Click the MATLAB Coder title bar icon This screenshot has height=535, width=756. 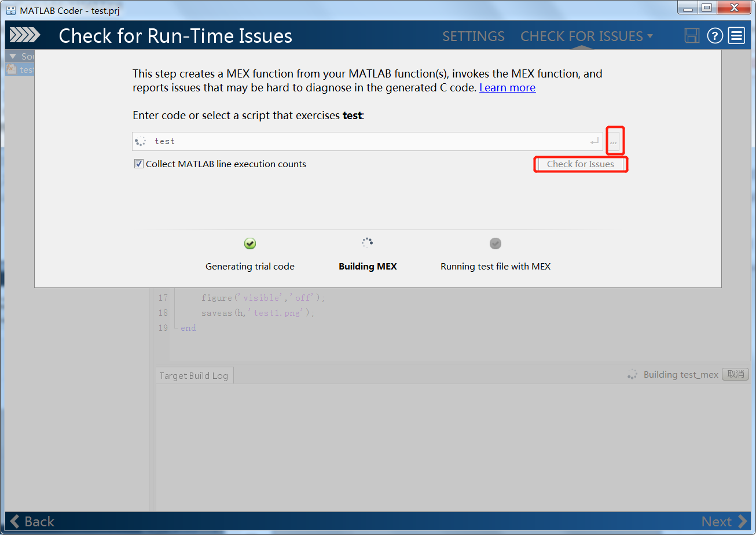pos(11,10)
